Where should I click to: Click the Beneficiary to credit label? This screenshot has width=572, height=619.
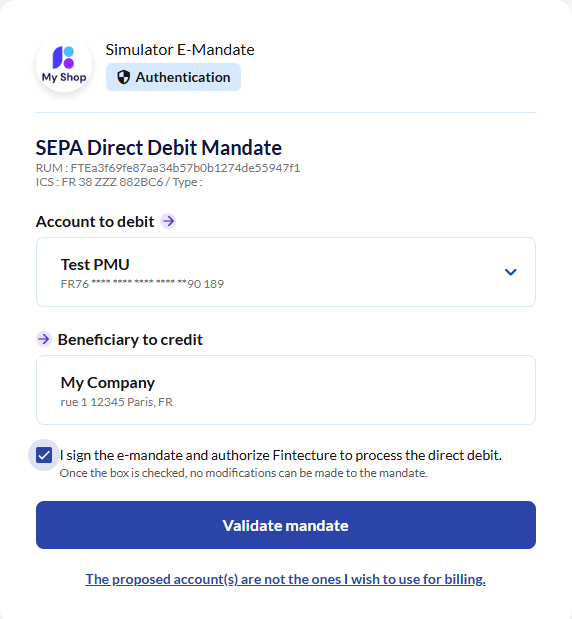click(130, 340)
